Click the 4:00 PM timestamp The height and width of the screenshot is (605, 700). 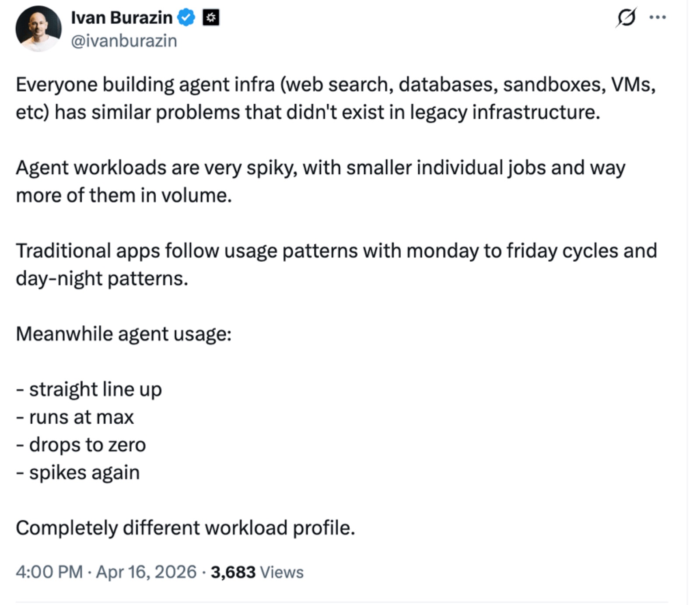click(49, 572)
